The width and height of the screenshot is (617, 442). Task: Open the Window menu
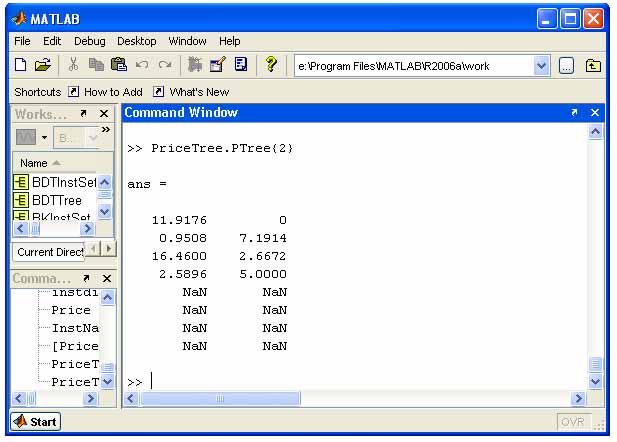[187, 41]
